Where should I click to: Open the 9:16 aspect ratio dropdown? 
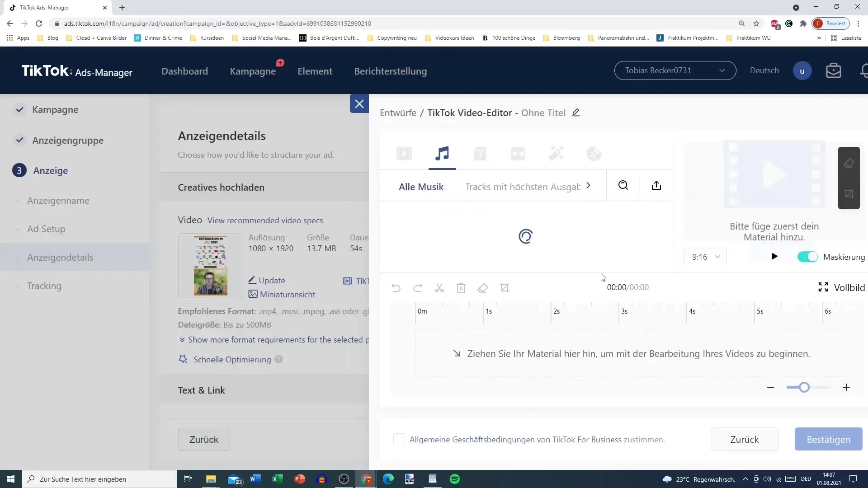tap(705, 257)
